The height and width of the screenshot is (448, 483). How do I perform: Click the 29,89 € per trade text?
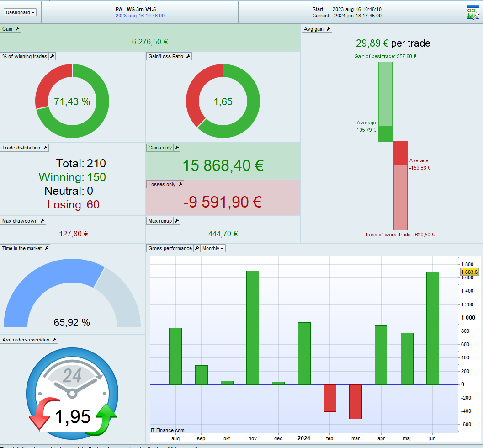tap(393, 43)
